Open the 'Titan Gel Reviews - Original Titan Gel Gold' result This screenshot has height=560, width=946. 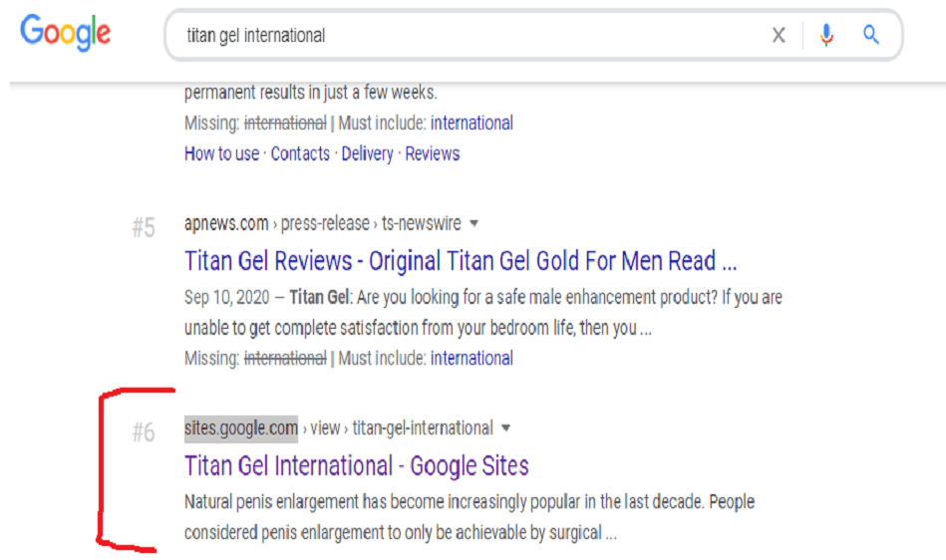461,261
